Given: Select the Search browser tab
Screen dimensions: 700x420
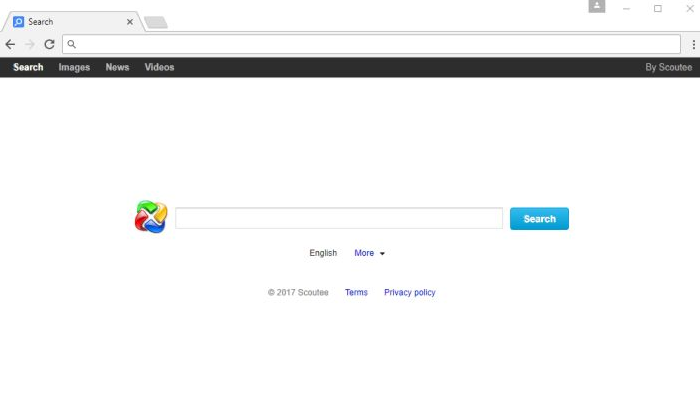Looking at the screenshot, I should point(72,22).
